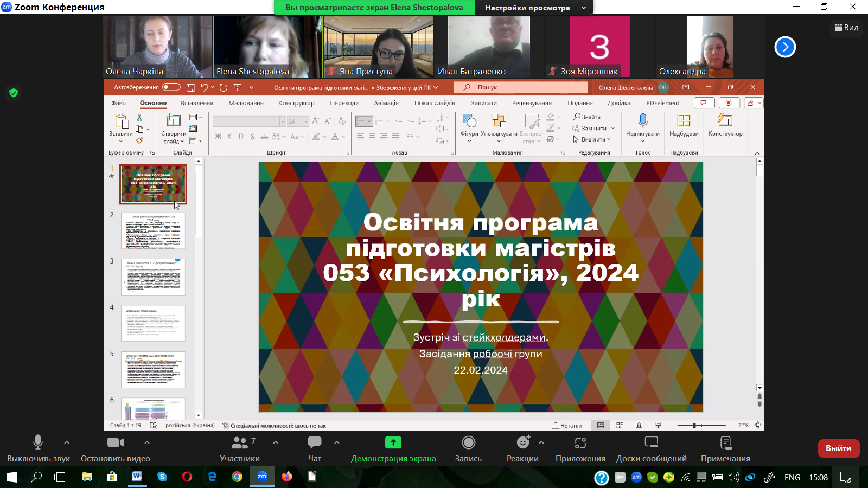Click the Cut scissors icon
Viewport: 868px width, 488px height.
tap(139, 117)
